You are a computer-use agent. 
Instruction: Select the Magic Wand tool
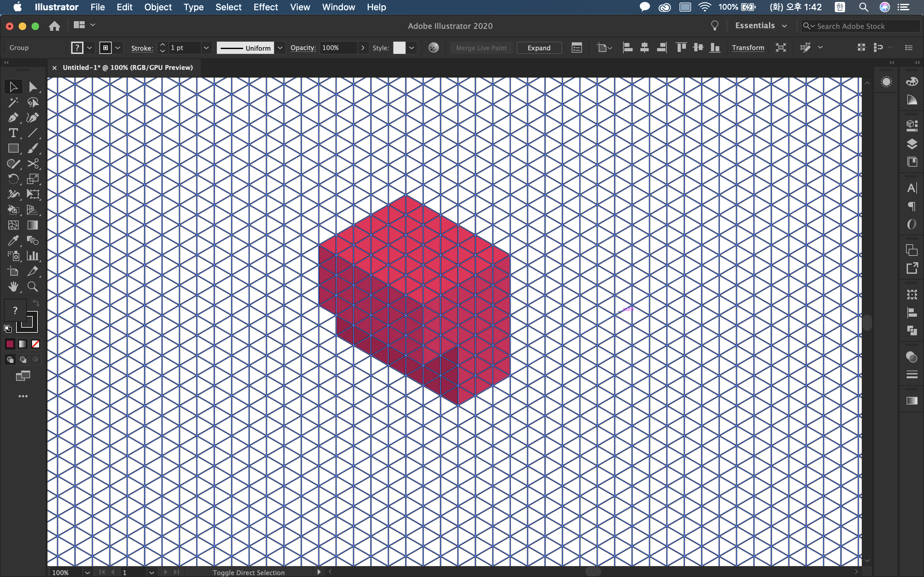tap(13, 102)
